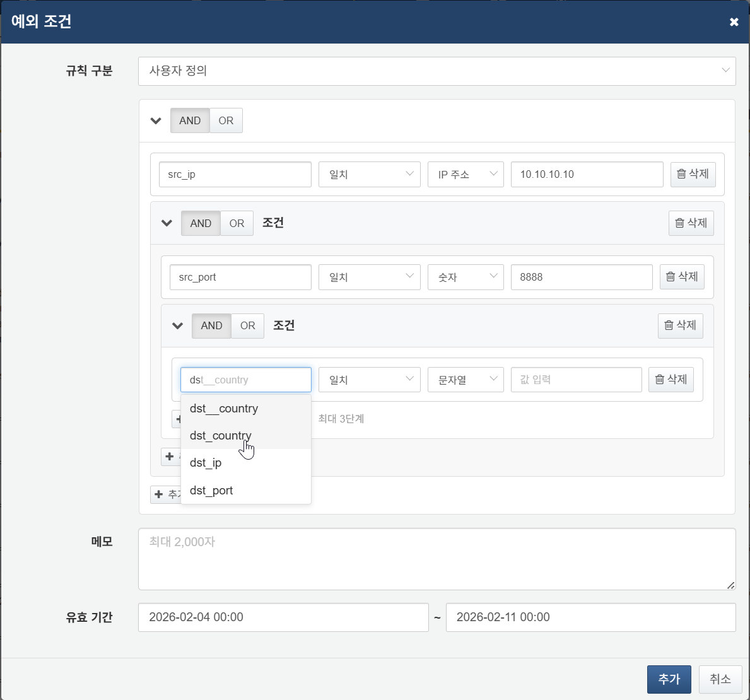
Task: Open the 일치 operator dropdown for src_port
Action: (x=369, y=277)
